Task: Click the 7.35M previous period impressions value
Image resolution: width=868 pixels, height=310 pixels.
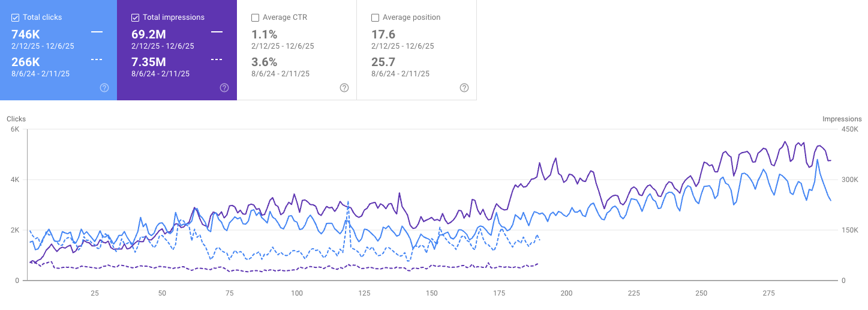Action: pos(149,62)
